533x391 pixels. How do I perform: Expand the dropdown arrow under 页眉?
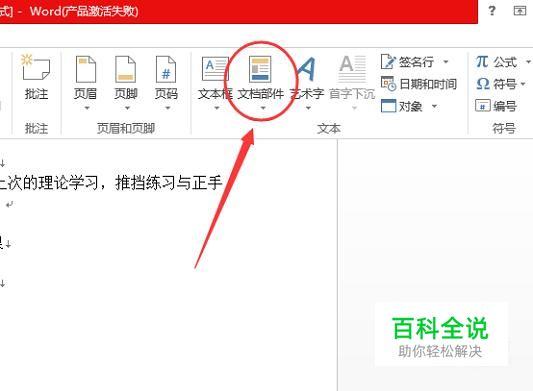[87, 108]
